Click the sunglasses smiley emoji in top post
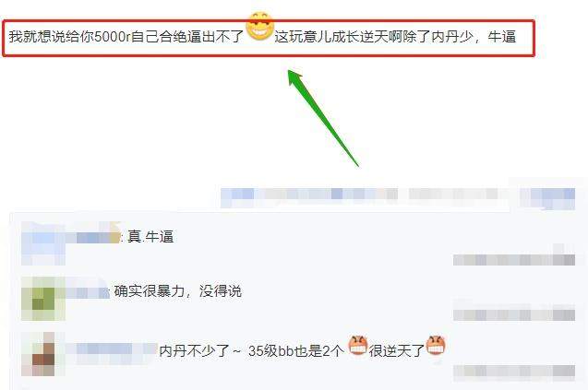The image size is (588, 390). [259, 26]
